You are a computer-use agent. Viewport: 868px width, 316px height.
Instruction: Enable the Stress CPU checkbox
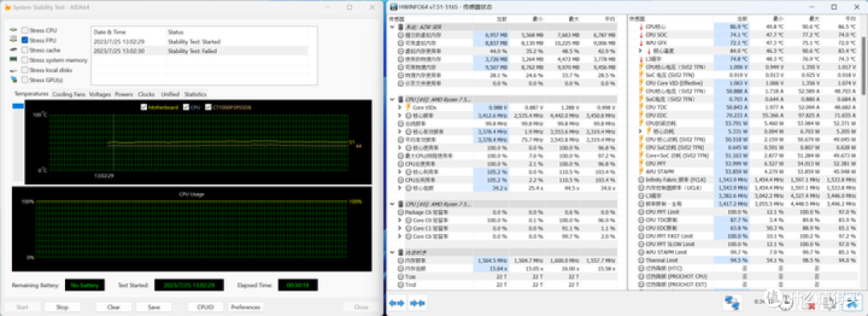24,31
